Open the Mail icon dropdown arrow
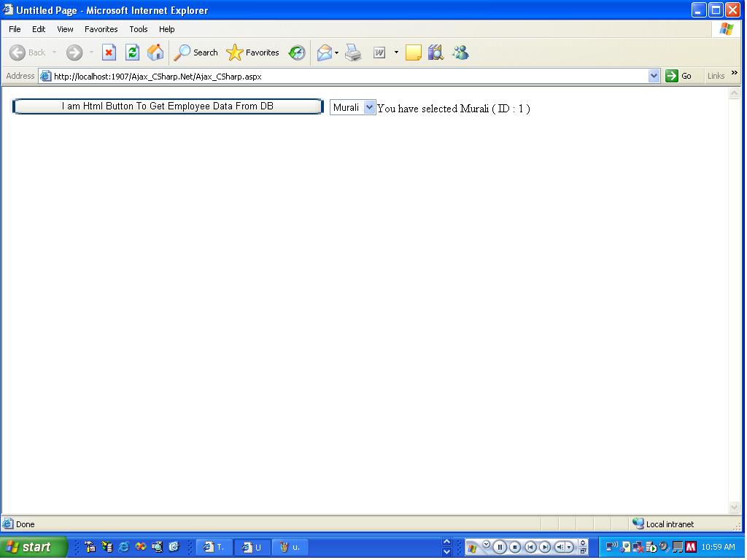747x560 pixels. (x=336, y=52)
